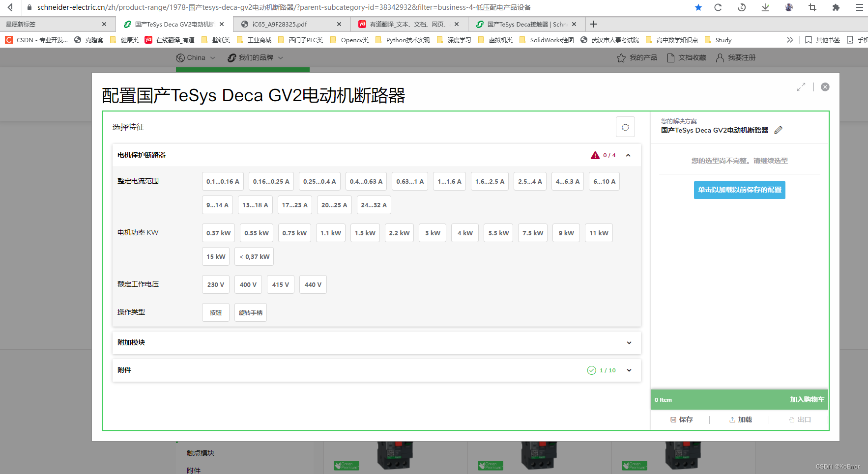Switch to the iC65_A9F28325.pdf tab
Viewport: 868px width, 474px height.
(292, 24)
